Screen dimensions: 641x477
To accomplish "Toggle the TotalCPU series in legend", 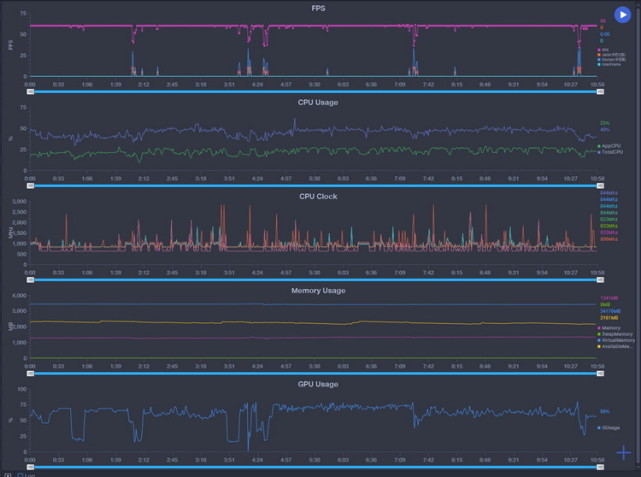I will pos(610,152).
